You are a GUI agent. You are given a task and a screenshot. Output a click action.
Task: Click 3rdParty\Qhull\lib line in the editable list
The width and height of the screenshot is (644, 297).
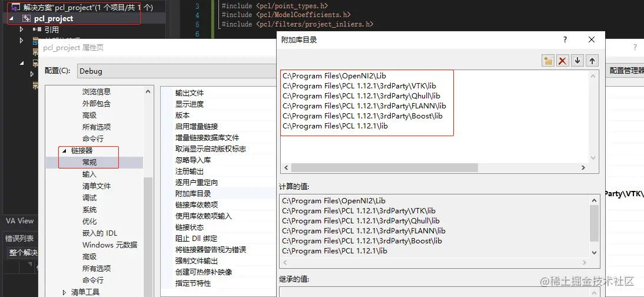coord(361,96)
